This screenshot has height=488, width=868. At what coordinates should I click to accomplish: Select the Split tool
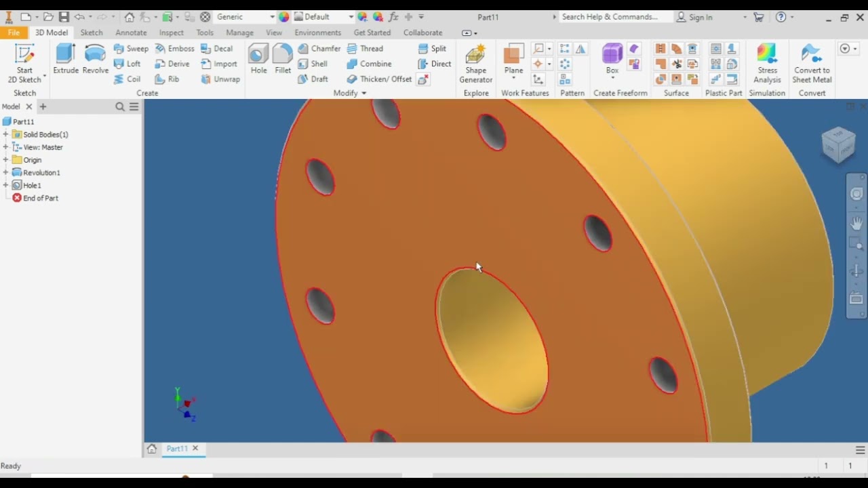click(432, 49)
